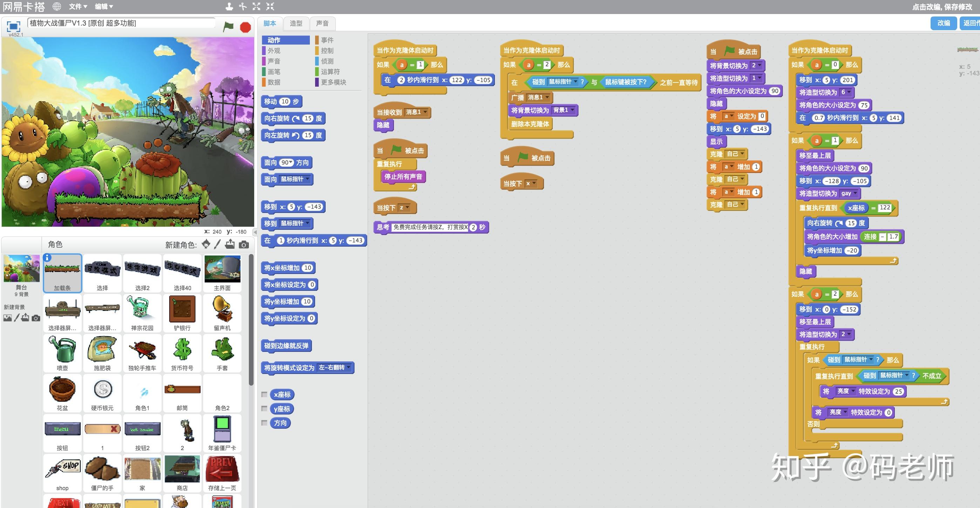Enter fullscreen presentation mode icon
The image size is (980, 508).
point(13,26)
